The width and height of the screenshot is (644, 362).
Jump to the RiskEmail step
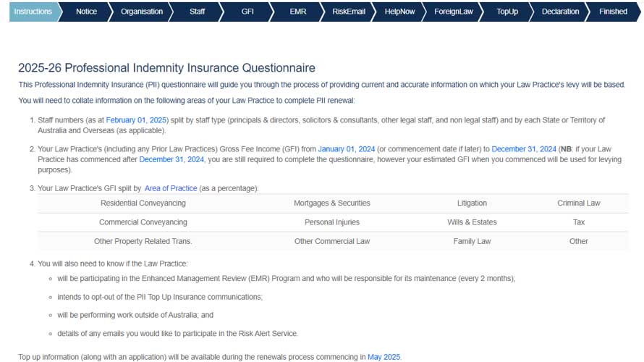[x=349, y=12]
